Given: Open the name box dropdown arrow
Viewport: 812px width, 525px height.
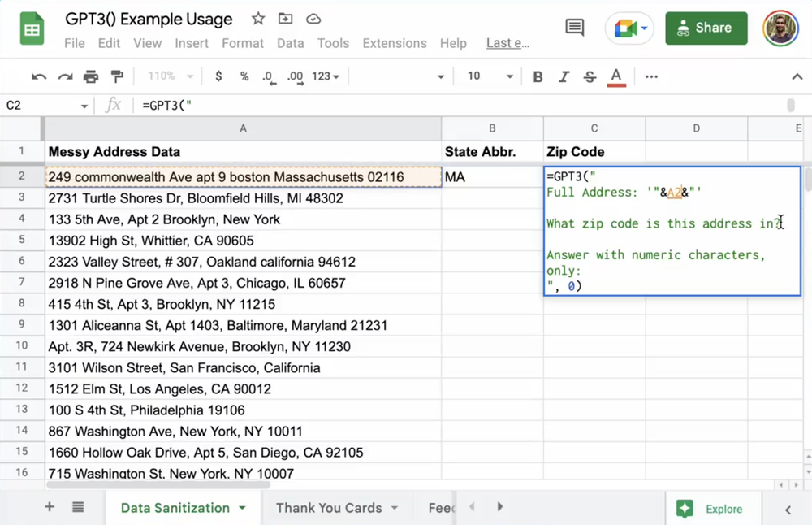Looking at the screenshot, I should pos(84,106).
